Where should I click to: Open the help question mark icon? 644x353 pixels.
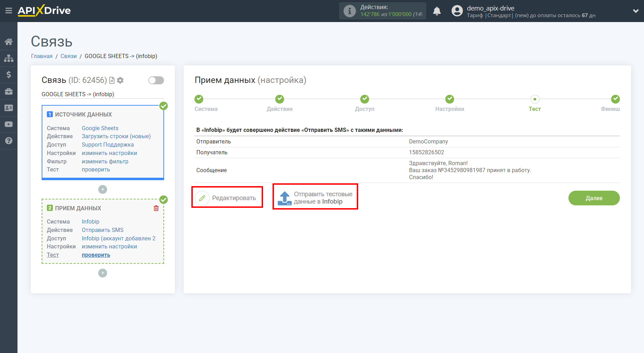(9, 141)
